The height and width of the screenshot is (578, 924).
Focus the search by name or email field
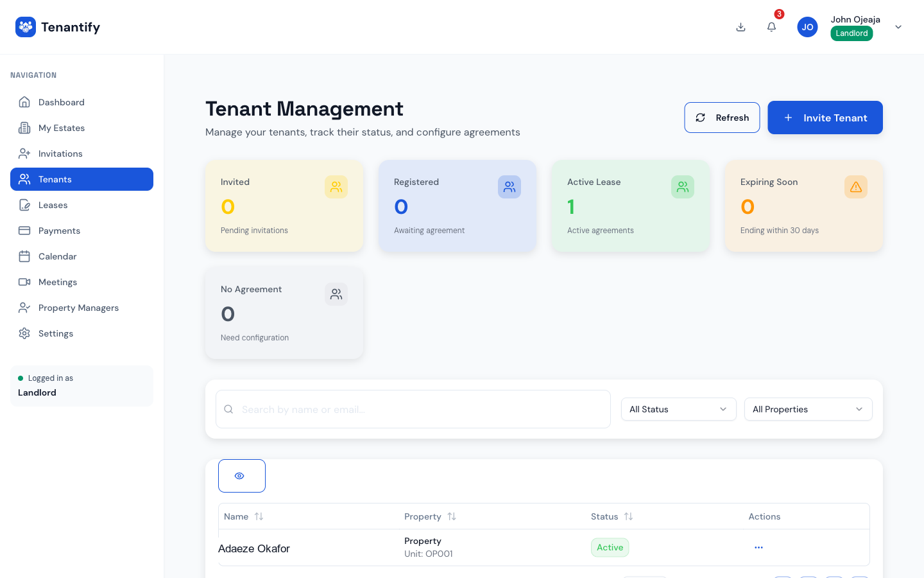[413, 409]
